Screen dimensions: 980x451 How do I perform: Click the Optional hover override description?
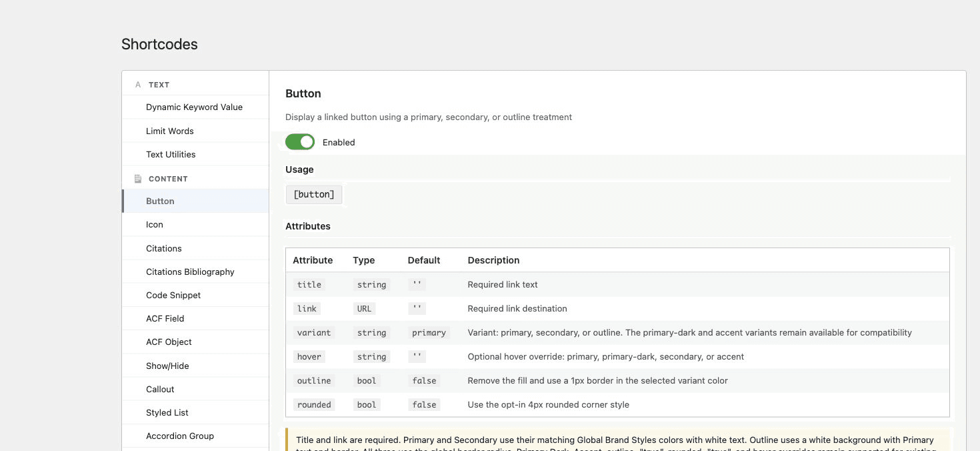pyautogui.click(x=605, y=356)
